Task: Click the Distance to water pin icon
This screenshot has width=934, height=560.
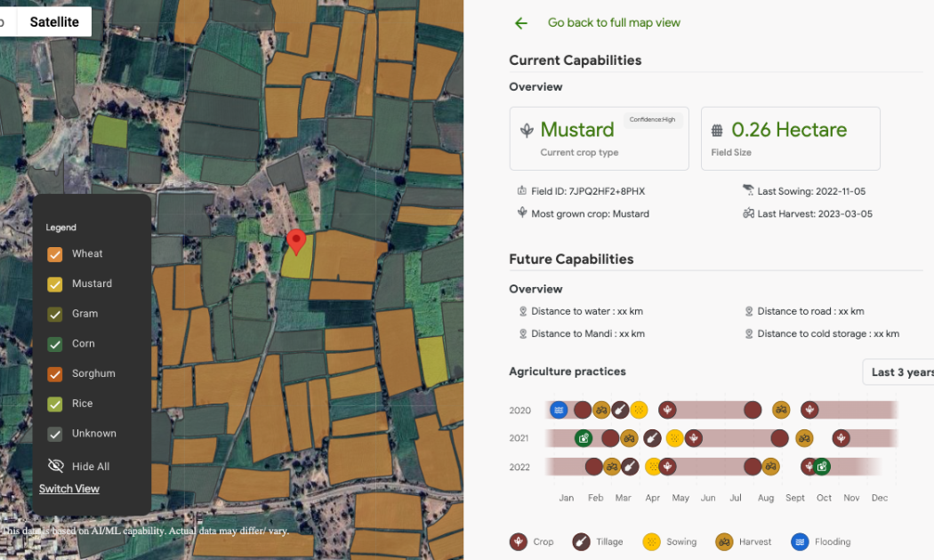Action: point(523,311)
